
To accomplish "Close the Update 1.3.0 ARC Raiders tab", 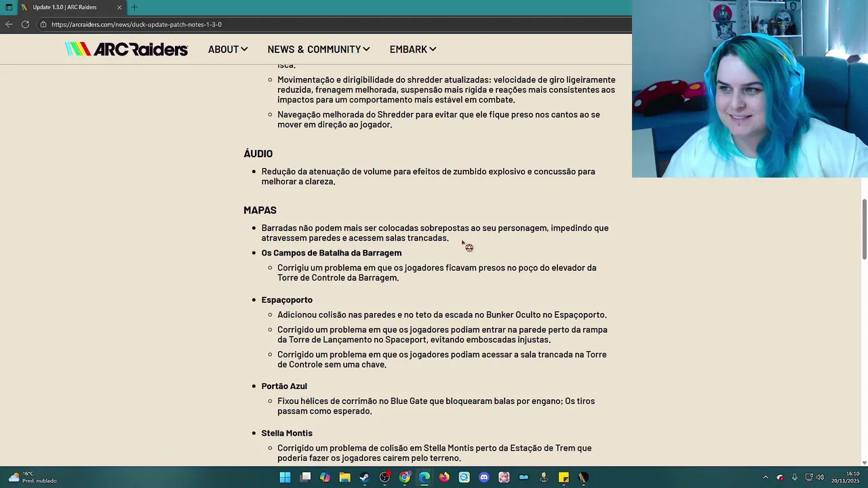I will [119, 7].
